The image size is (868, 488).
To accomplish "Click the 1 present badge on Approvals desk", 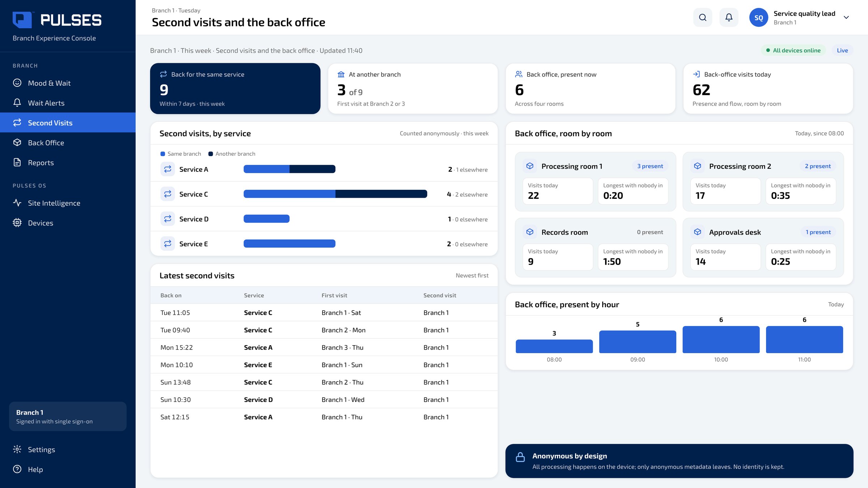I will pos(818,232).
